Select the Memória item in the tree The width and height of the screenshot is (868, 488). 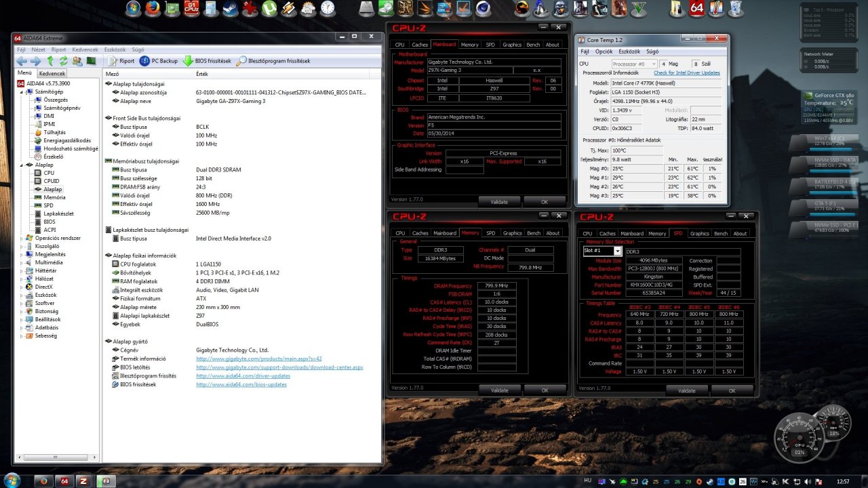click(x=54, y=197)
